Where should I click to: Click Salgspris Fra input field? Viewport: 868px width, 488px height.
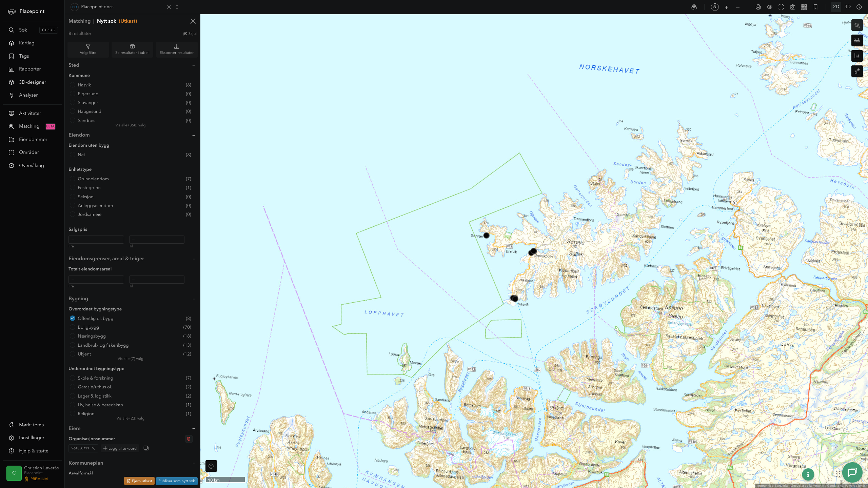96,240
